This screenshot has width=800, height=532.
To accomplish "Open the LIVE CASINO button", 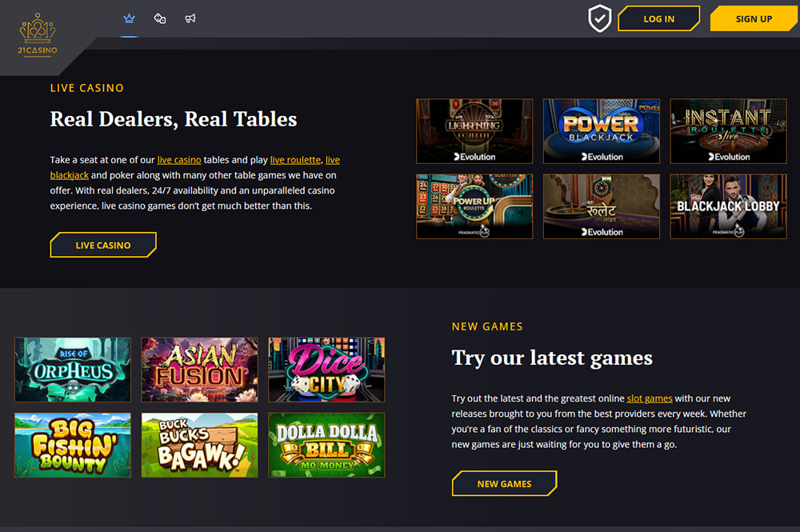I will tap(103, 246).
